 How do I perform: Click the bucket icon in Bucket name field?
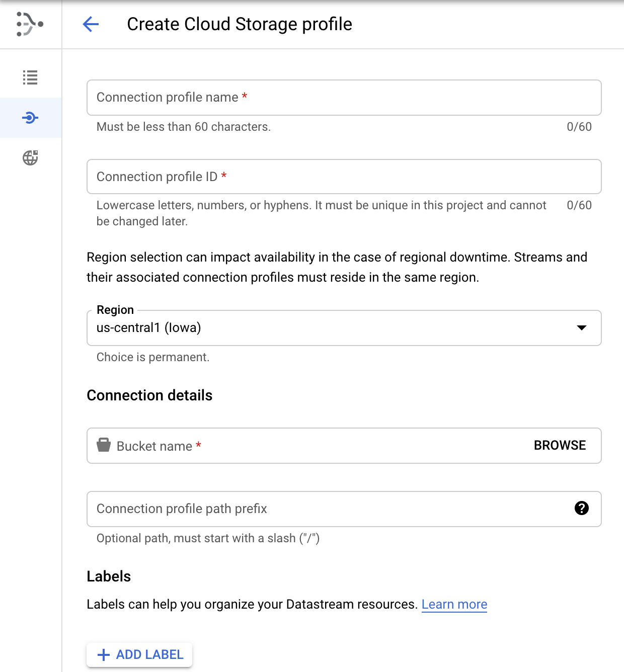pyautogui.click(x=103, y=445)
